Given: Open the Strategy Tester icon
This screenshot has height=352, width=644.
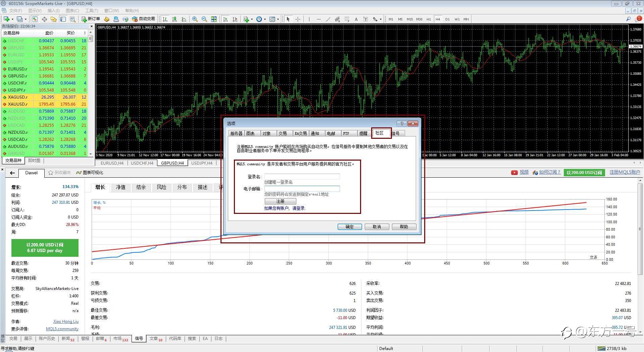Looking at the screenshot, I should (x=72, y=19).
